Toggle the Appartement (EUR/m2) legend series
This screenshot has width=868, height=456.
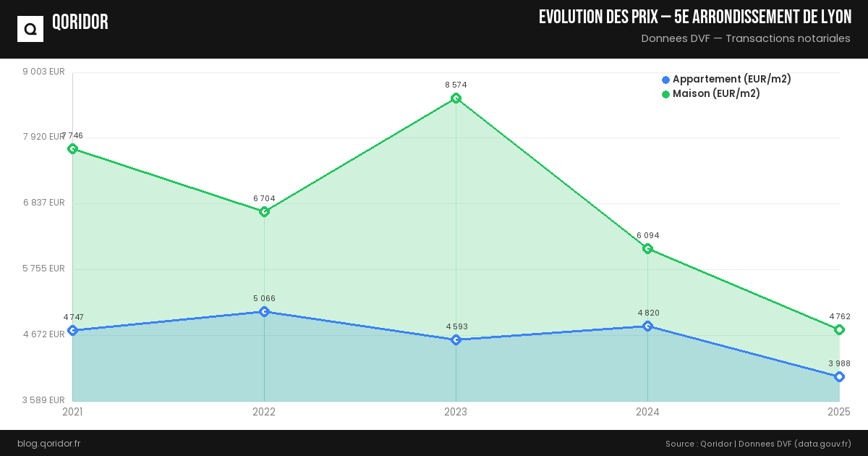731,80
